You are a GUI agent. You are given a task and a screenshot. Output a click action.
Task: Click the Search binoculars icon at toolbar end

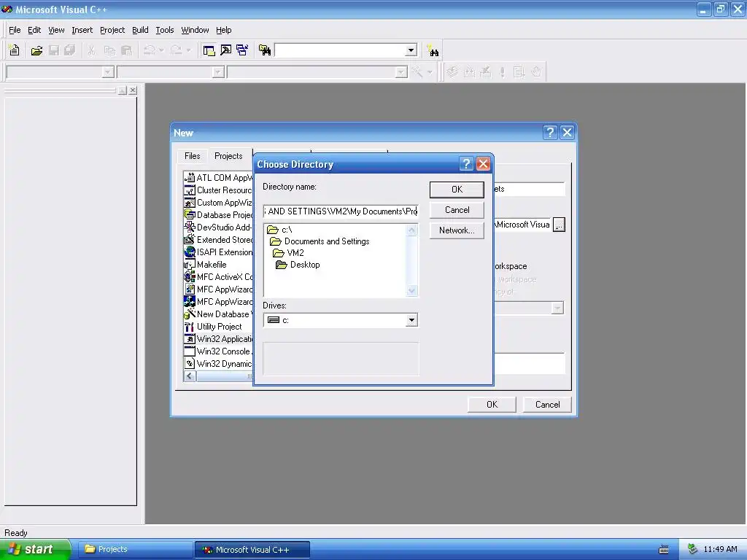pyautogui.click(x=433, y=50)
